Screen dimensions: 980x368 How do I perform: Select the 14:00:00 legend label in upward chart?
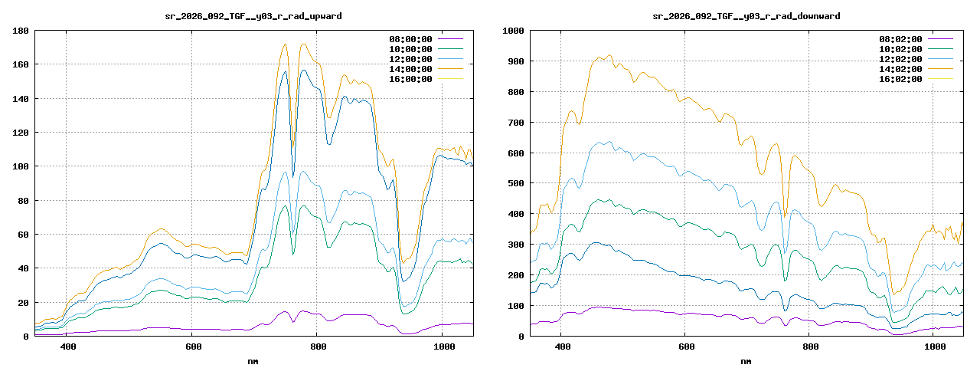click(410, 68)
